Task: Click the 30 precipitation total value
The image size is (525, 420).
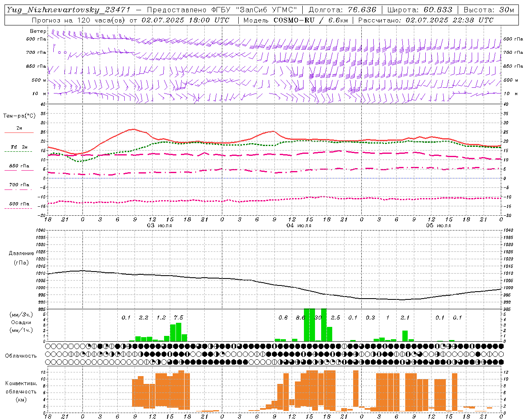Action: (318, 317)
